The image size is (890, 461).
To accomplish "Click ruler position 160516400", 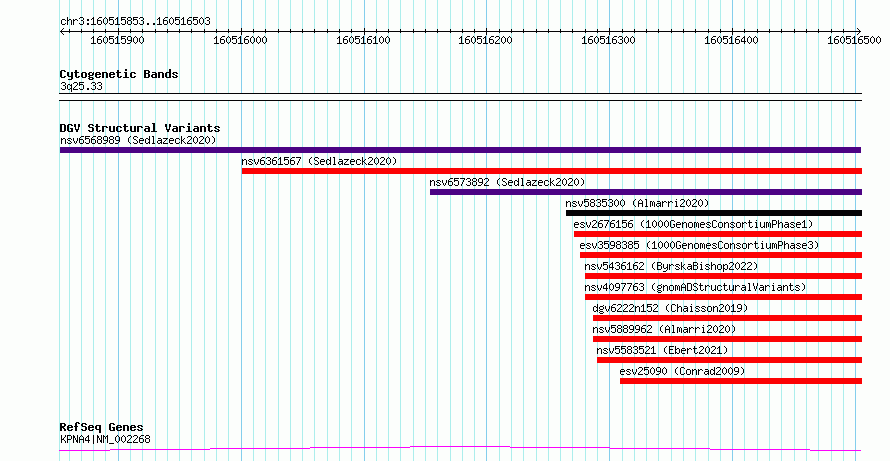I will 731,40.
